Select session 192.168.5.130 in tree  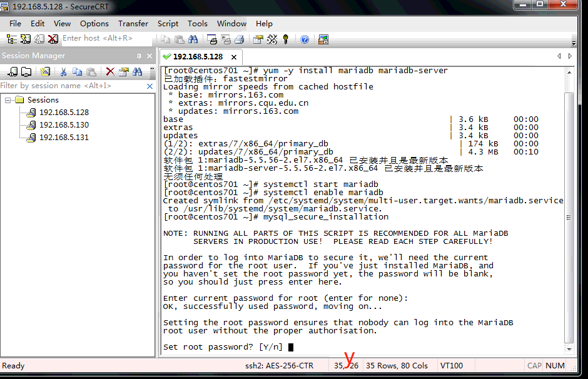pyautogui.click(x=64, y=125)
